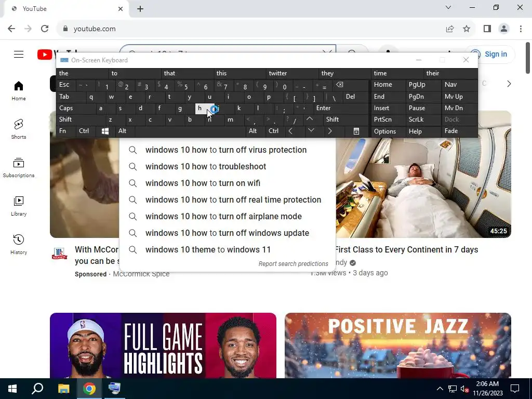Click the vertical scrollbar of the page

528,58
